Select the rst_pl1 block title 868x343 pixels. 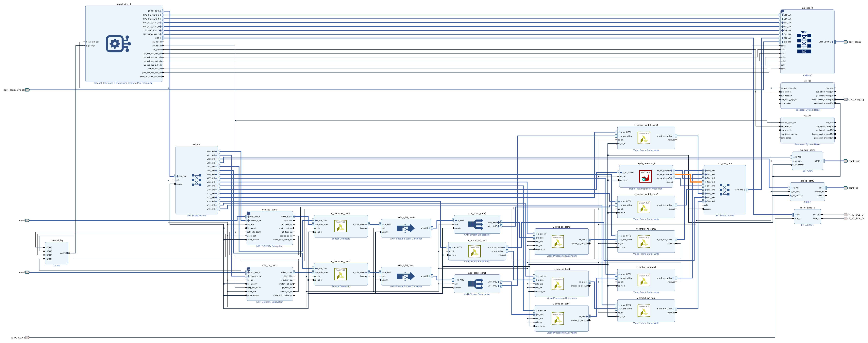807,116
